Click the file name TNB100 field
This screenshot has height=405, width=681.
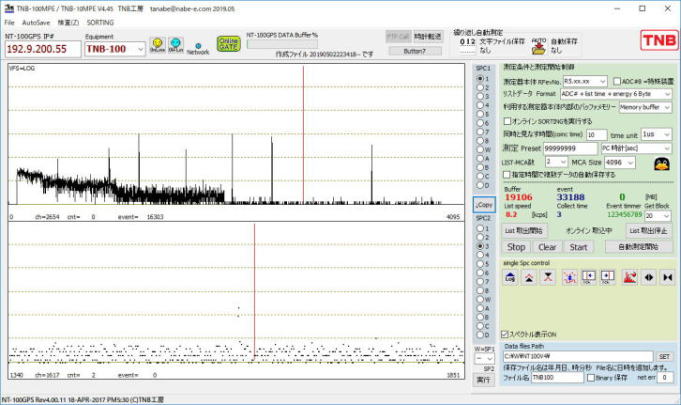pyautogui.click(x=557, y=378)
